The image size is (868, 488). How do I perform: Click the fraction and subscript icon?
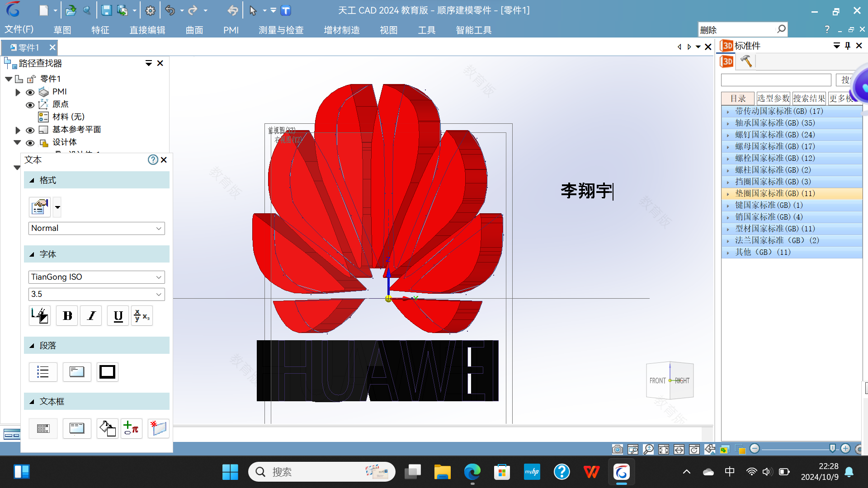(x=142, y=315)
